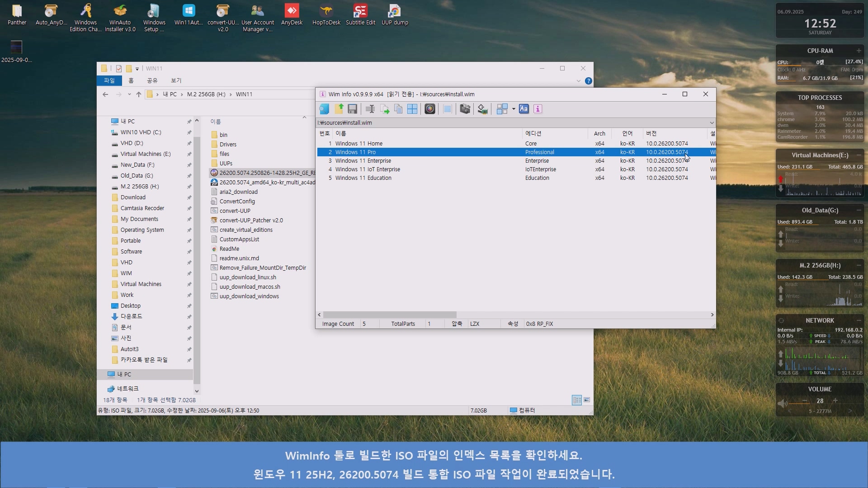This screenshot has height=488, width=868.
Task: Switch Explorer to large icons view
Action: tap(587, 400)
